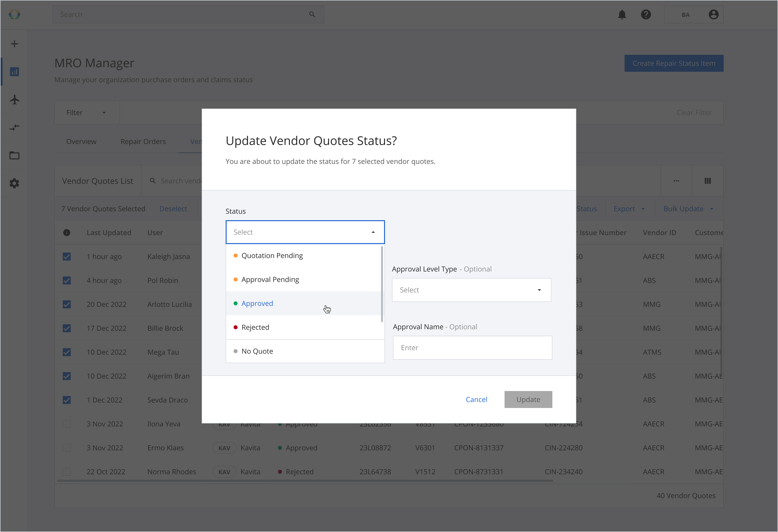
Task: Sort by Last Updated column header
Action: point(109,233)
